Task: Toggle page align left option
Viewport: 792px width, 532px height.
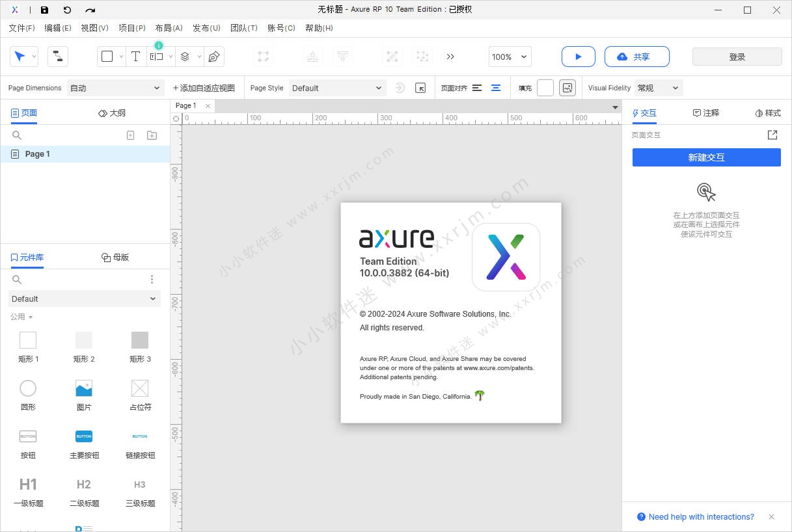Action: click(477, 88)
